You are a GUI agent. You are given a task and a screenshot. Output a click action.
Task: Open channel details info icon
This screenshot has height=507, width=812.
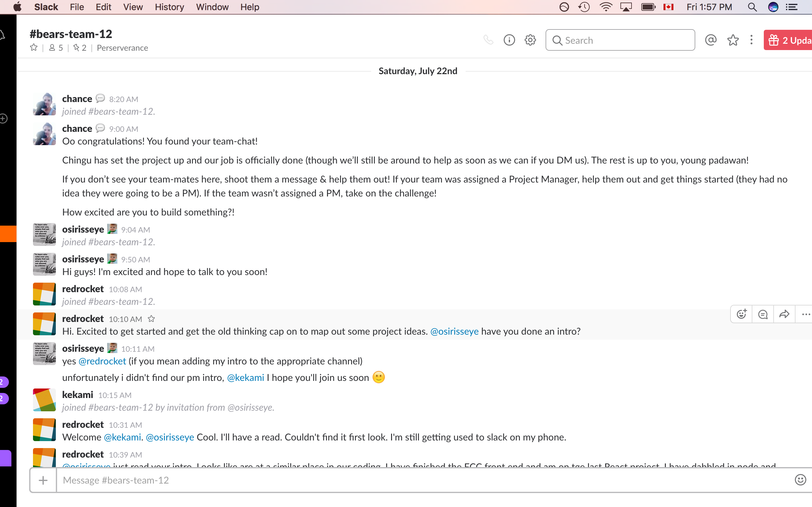509,40
